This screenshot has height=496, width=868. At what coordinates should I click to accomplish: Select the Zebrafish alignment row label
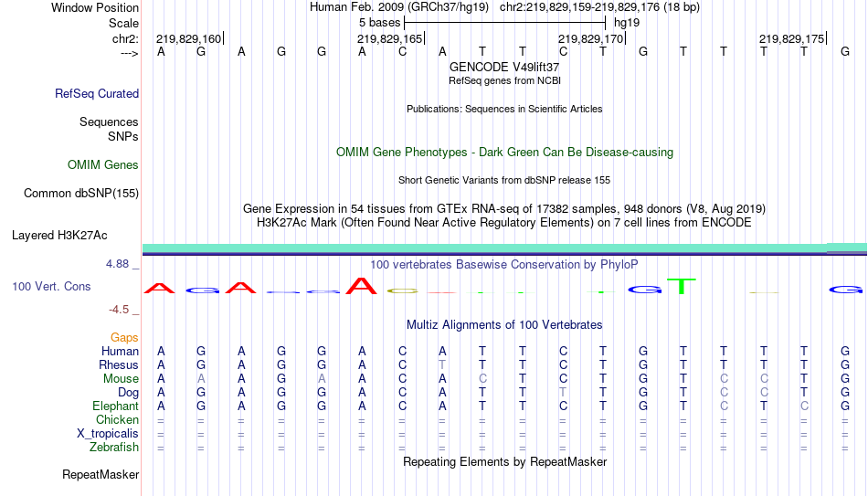click(114, 447)
